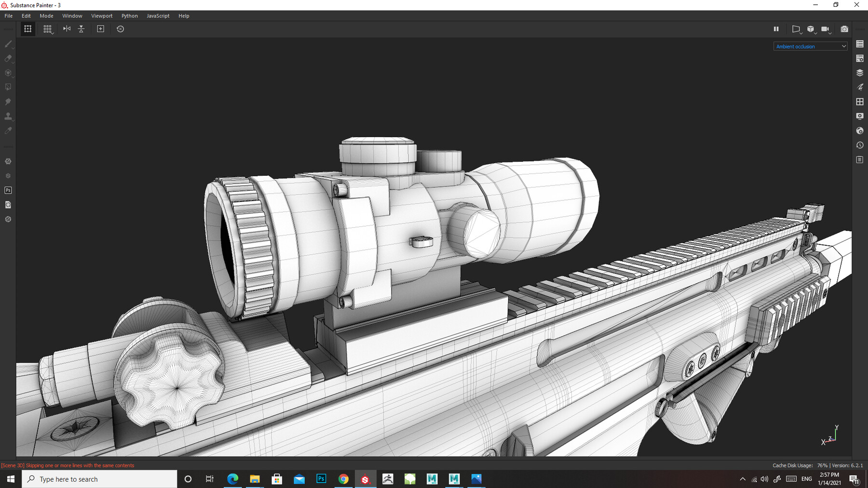
Task: Open the Viewport menu
Action: (x=101, y=15)
